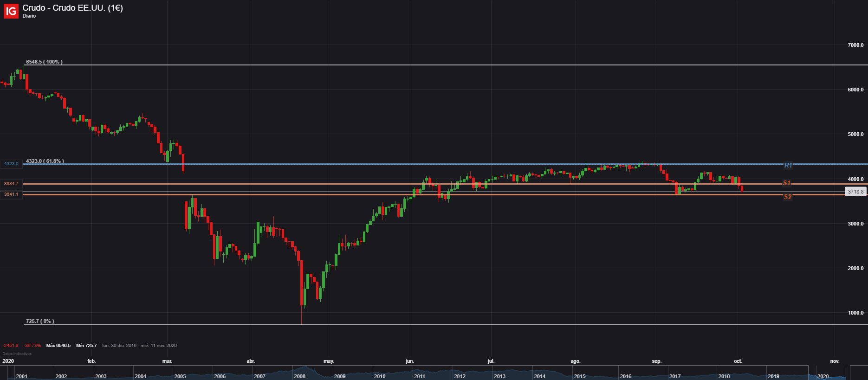Jump to 2011 in the overview navigator
The image size is (868, 380).
click(x=420, y=376)
